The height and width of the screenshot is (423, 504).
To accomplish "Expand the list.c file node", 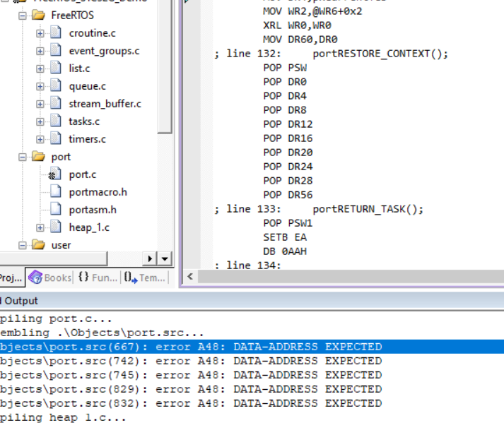I will (x=40, y=68).
